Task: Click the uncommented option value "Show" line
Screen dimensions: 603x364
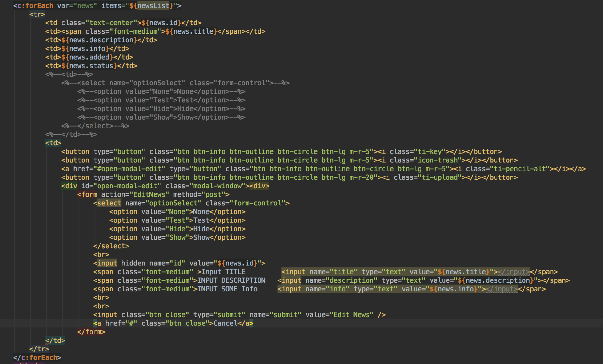Action: [x=177, y=238]
